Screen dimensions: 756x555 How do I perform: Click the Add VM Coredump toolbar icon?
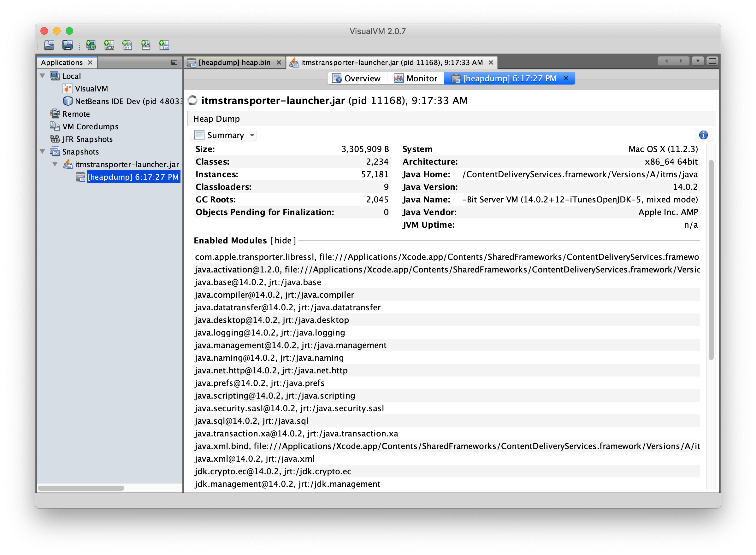tap(127, 45)
